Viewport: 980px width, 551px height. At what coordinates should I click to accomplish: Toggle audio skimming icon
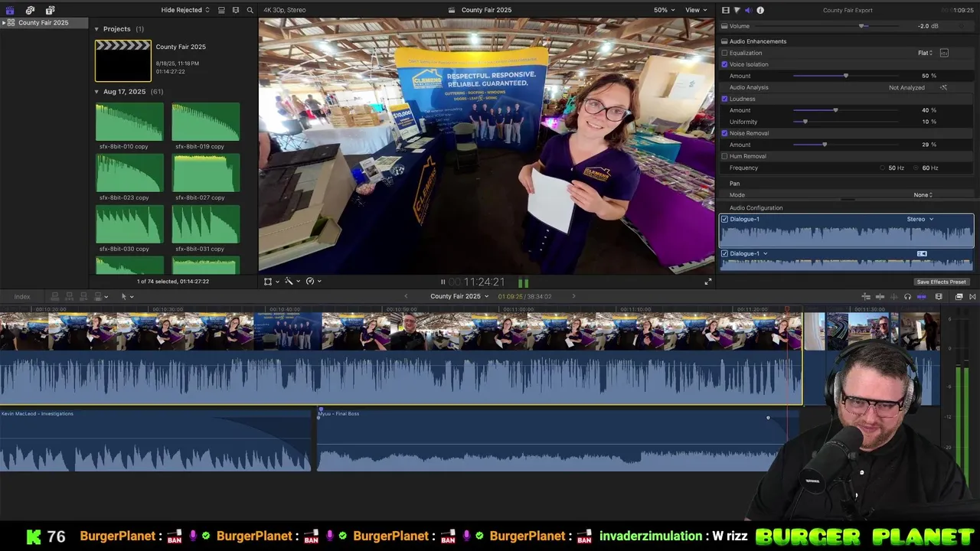coord(893,296)
